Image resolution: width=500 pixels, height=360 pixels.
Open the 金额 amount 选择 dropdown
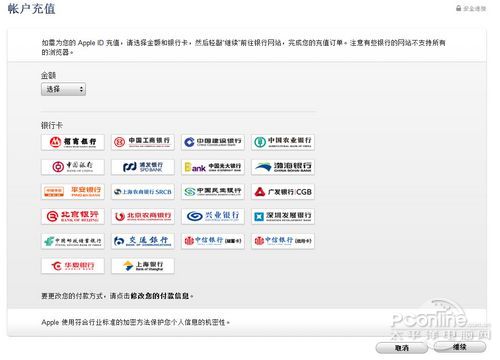tap(63, 89)
